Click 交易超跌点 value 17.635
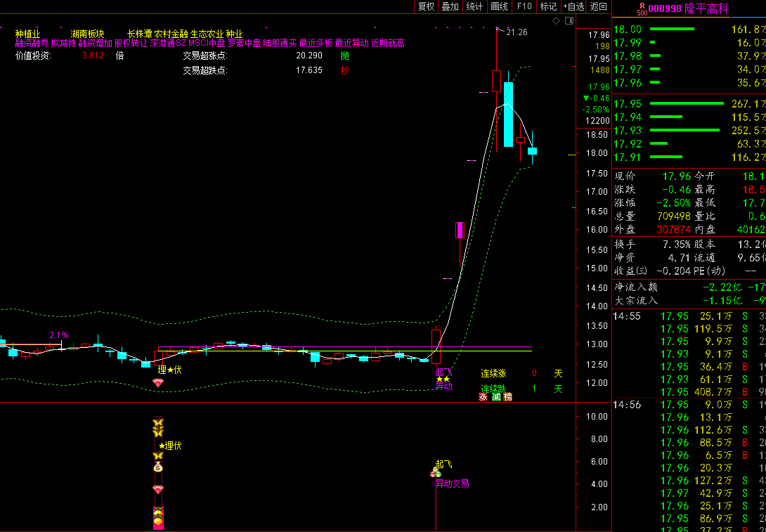 [x=309, y=70]
